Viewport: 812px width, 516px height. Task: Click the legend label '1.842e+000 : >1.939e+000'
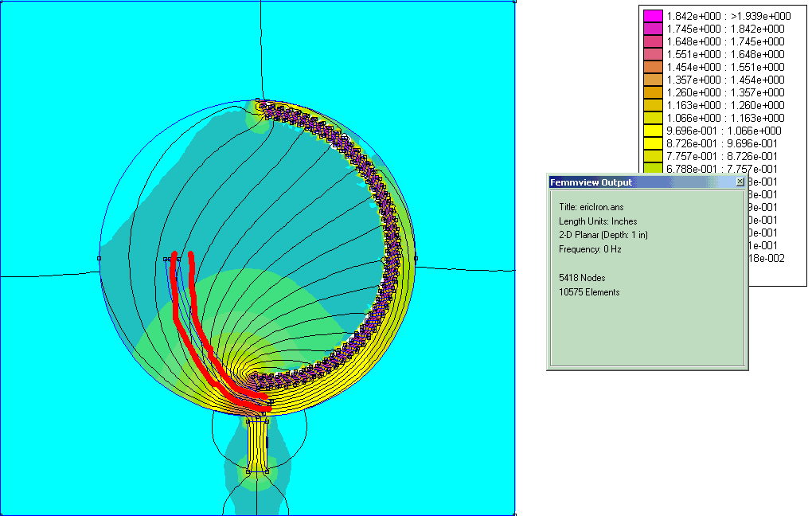coord(728,16)
